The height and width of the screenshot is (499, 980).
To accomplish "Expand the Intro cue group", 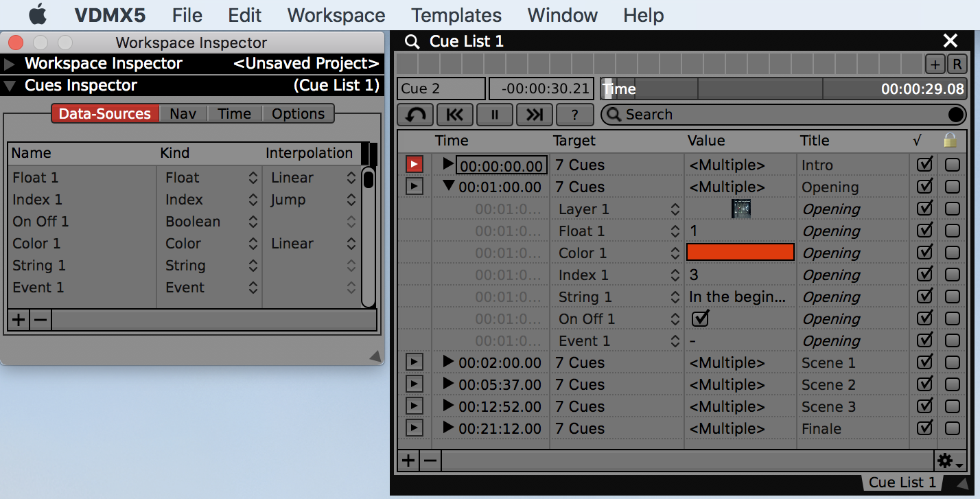I will pyautogui.click(x=448, y=164).
